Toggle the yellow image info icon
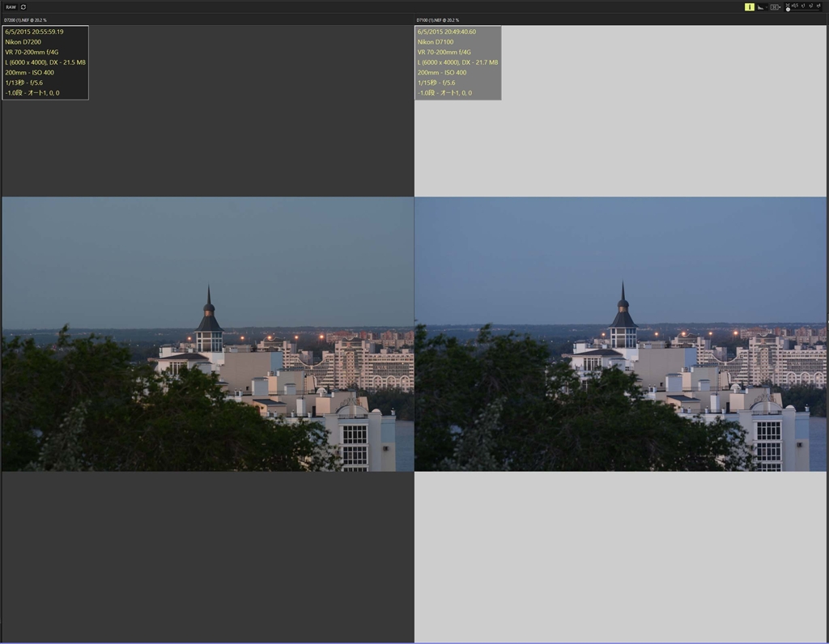This screenshot has height=644, width=829. click(750, 6)
